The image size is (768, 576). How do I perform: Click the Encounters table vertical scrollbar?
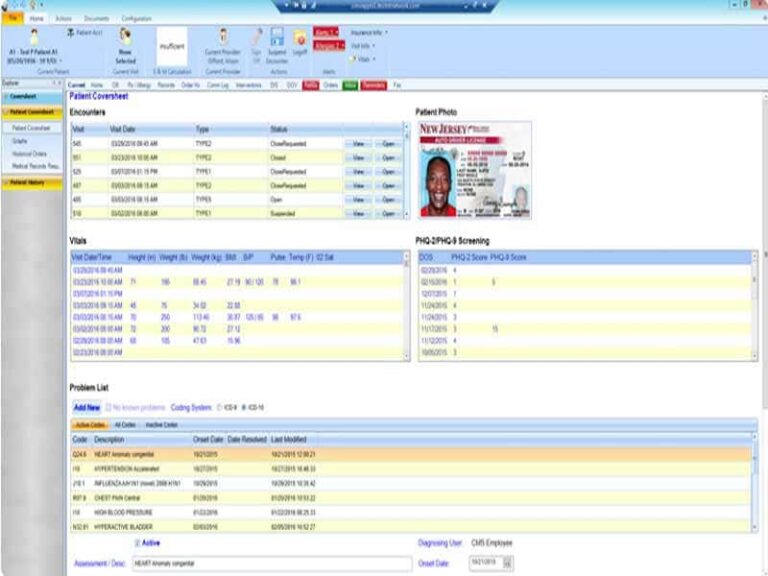coord(406,170)
